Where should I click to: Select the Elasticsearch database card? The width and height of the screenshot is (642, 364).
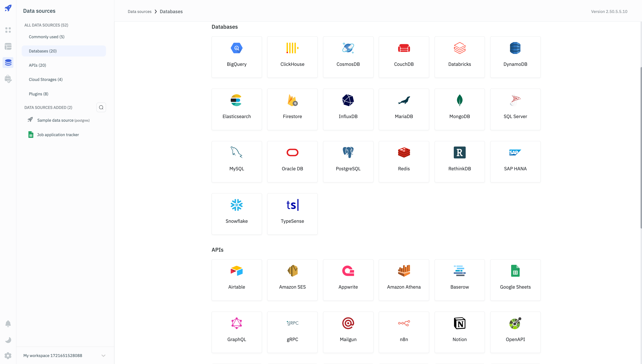[x=237, y=109]
